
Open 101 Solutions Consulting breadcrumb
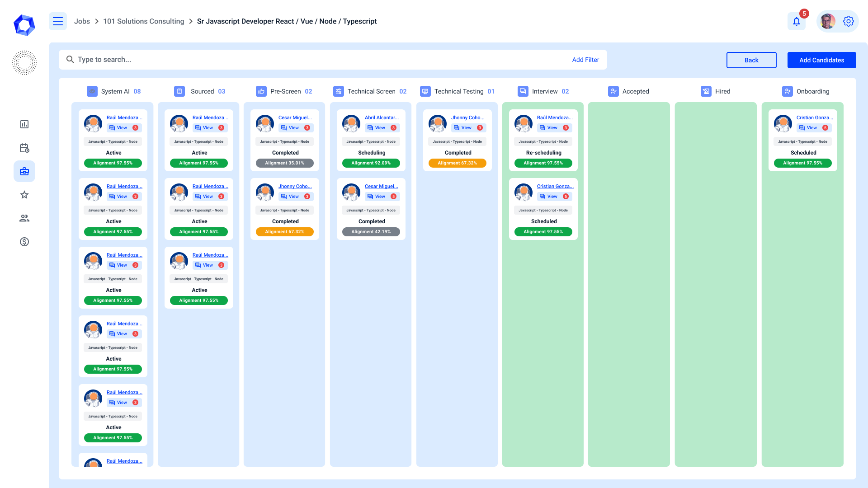click(143, 21)
